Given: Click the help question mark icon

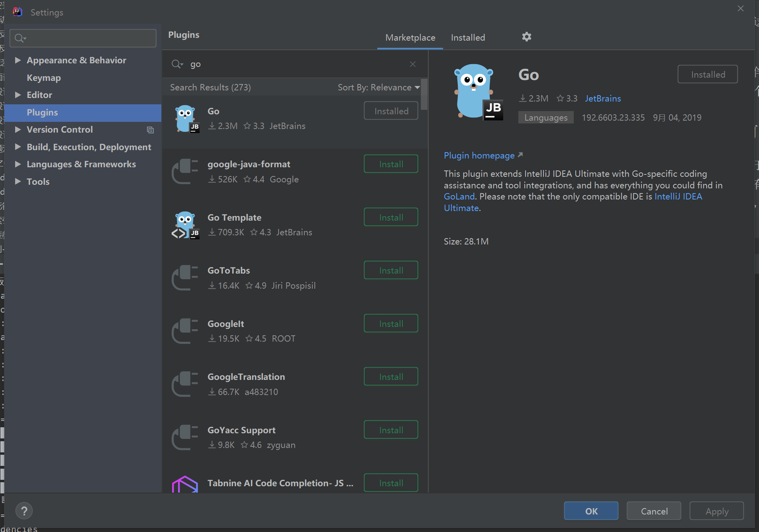Looking at the screenshot, I should [24, 511].
